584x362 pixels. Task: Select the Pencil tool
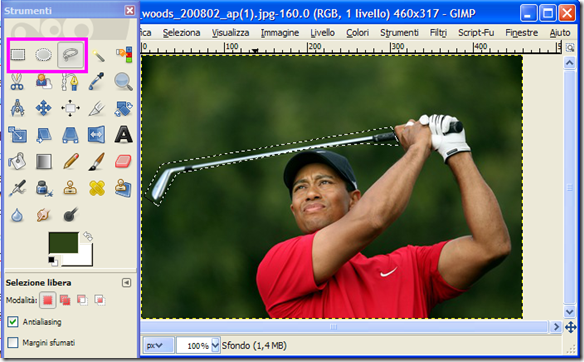pyautogui.click(x=70, y=162)
